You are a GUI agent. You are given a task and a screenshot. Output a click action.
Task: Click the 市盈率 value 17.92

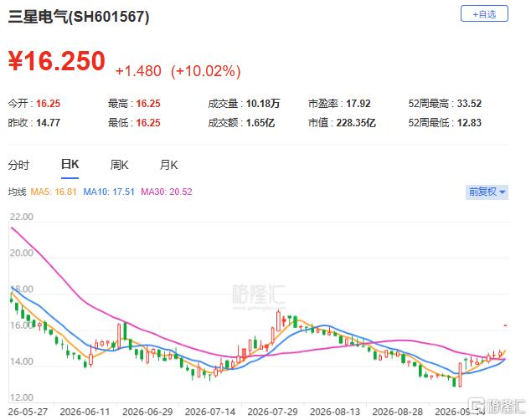coord(358,104)
